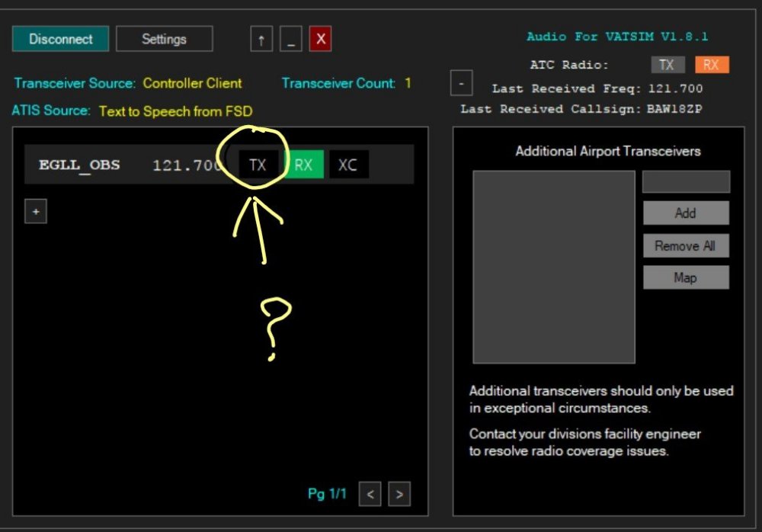Image resolution: width=762 pixels, height=532 pixels.
Task: Enable TX on the EGLL_OBS frequency
Action: click(x=258, y=165)
